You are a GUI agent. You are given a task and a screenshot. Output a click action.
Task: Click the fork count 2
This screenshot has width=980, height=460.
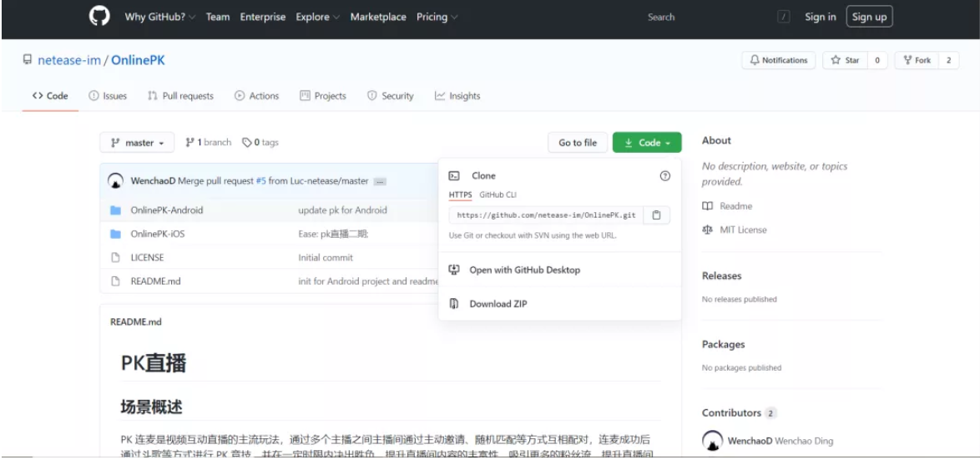coord(949,60)
